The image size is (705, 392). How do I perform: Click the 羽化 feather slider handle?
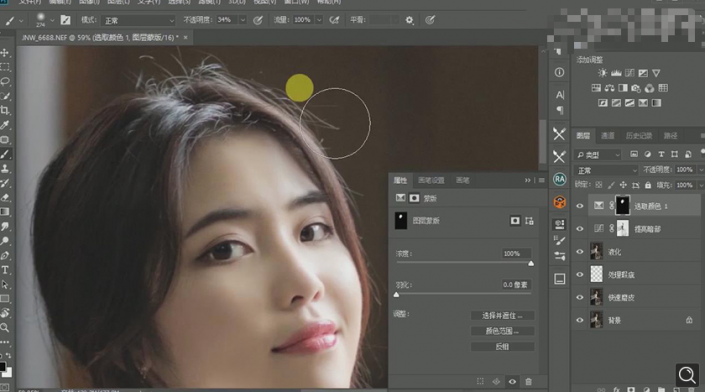[396, 294]
